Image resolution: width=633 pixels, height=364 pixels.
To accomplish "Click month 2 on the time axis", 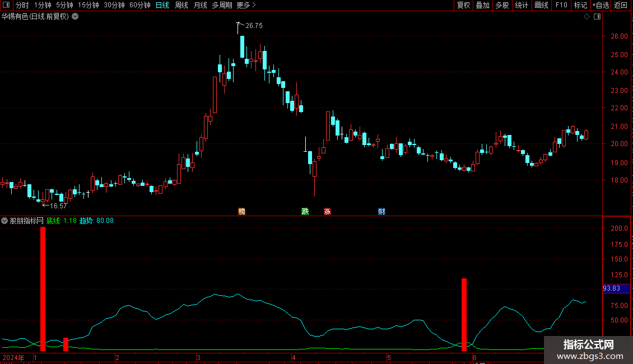I will tap(117, 357).
